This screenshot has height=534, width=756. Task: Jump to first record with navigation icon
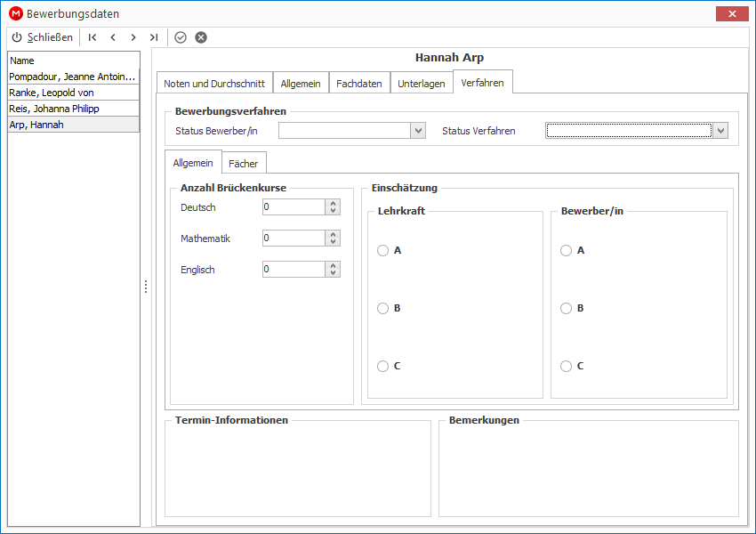[x=92, y=37]
